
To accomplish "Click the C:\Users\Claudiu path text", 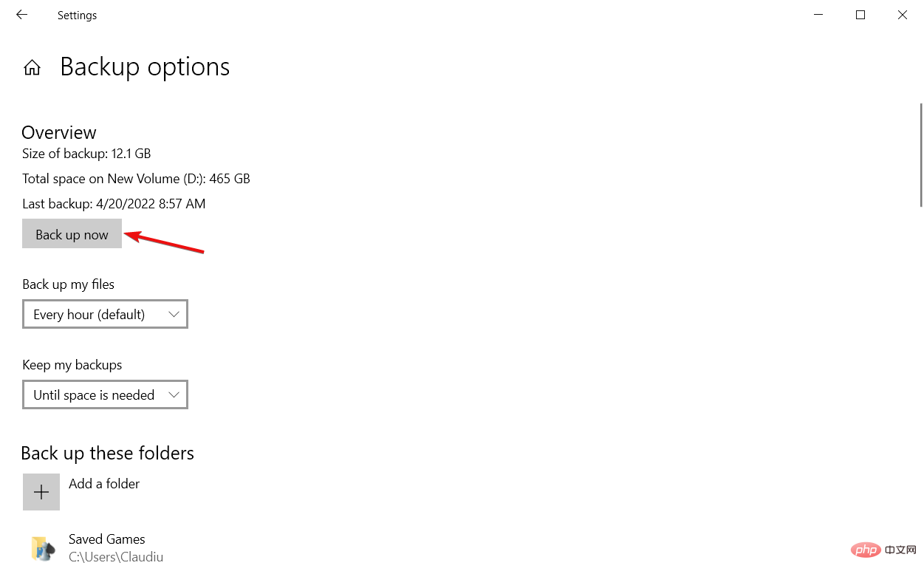I will pyautogui.click(x=116, y=556).
